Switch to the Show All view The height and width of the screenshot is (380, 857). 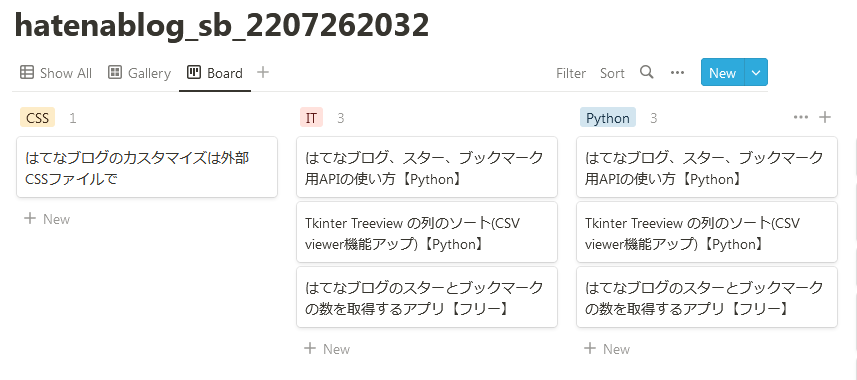pos(56,73)
